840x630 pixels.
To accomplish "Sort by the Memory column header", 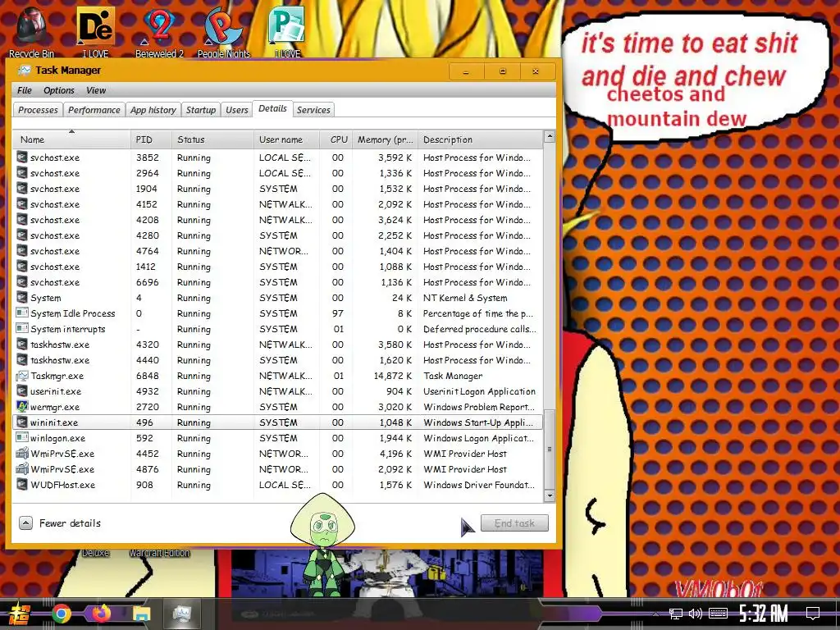I will pos(386,139).
